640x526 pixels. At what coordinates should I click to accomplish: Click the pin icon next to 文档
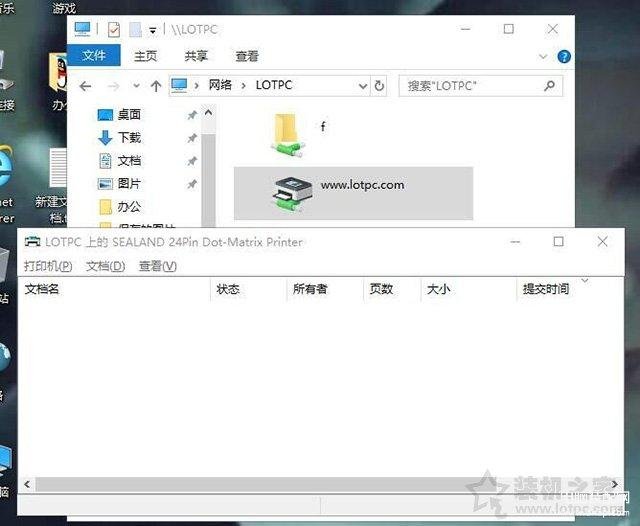[x=192, y=161]
